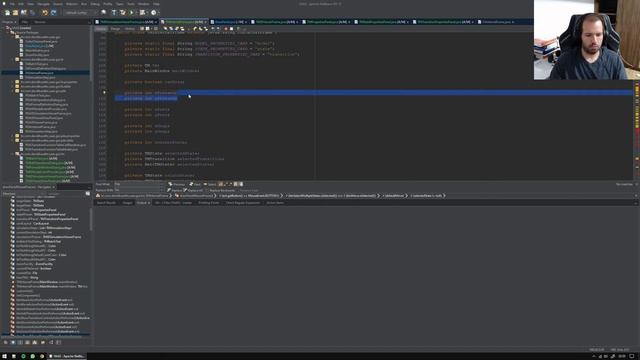The height and width of the screenshot is (360, 640).
Task: Click the NetBeans taskbar button
Action: click(67, 356)
